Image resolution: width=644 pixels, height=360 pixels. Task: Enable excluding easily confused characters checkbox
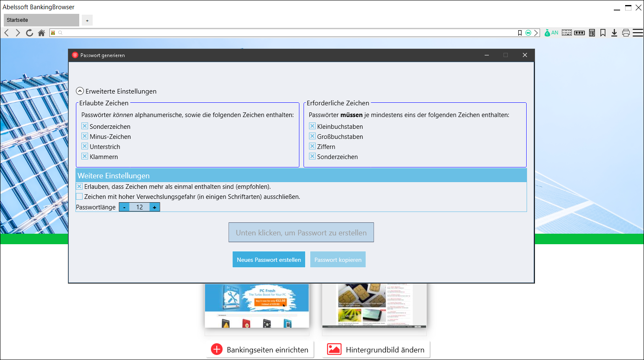(79, 196)
